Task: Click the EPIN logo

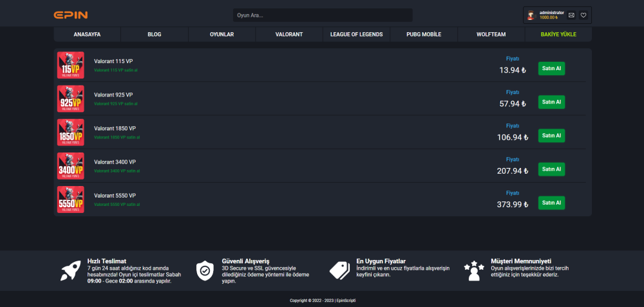Action: tap(71, 15)
